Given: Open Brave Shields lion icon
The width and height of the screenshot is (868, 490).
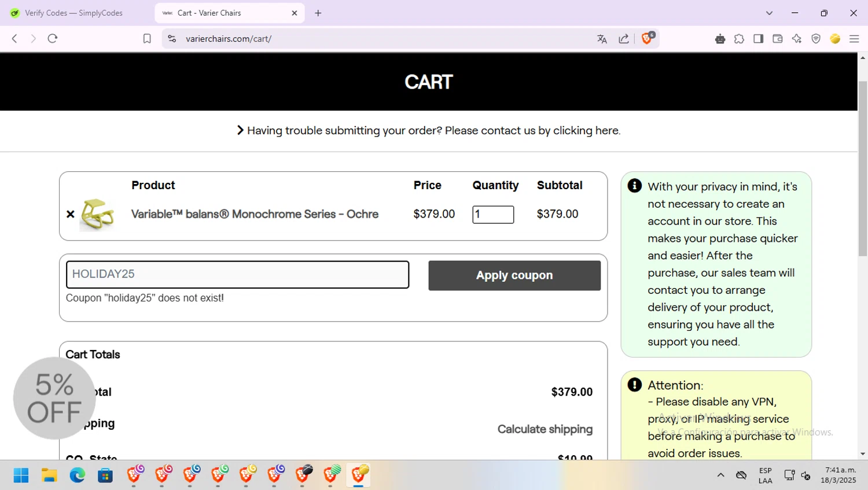Looking at the screenshot, I should pos(648,38).
